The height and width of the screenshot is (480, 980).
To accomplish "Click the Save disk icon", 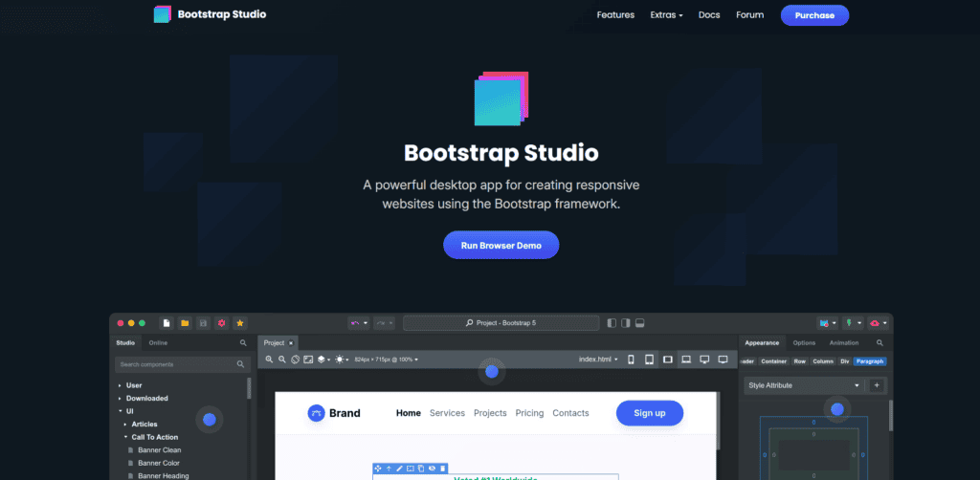I will tap(203, 322).
